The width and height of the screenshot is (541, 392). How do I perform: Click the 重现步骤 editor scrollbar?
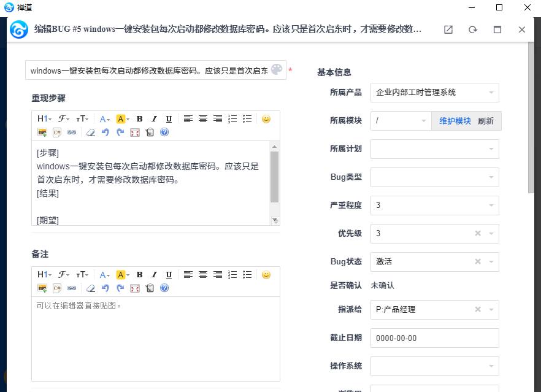click(x=275, y=177)
